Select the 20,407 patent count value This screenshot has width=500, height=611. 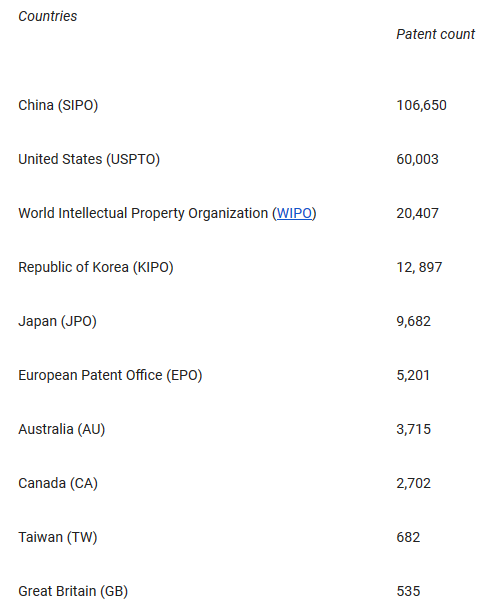pos(417,213)
